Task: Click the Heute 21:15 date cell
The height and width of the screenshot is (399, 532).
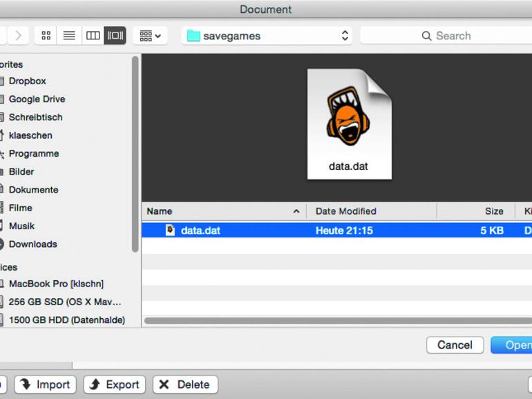Action: pyautogui.click(x=344, y=231)
